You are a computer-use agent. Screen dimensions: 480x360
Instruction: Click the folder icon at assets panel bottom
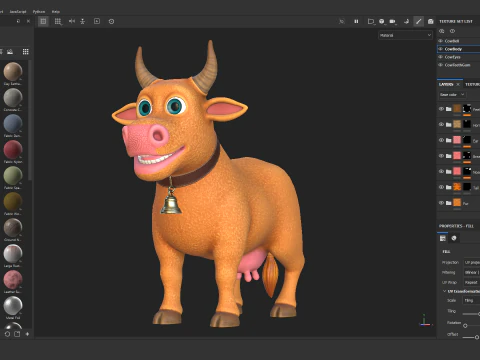[x=17, y=334]
